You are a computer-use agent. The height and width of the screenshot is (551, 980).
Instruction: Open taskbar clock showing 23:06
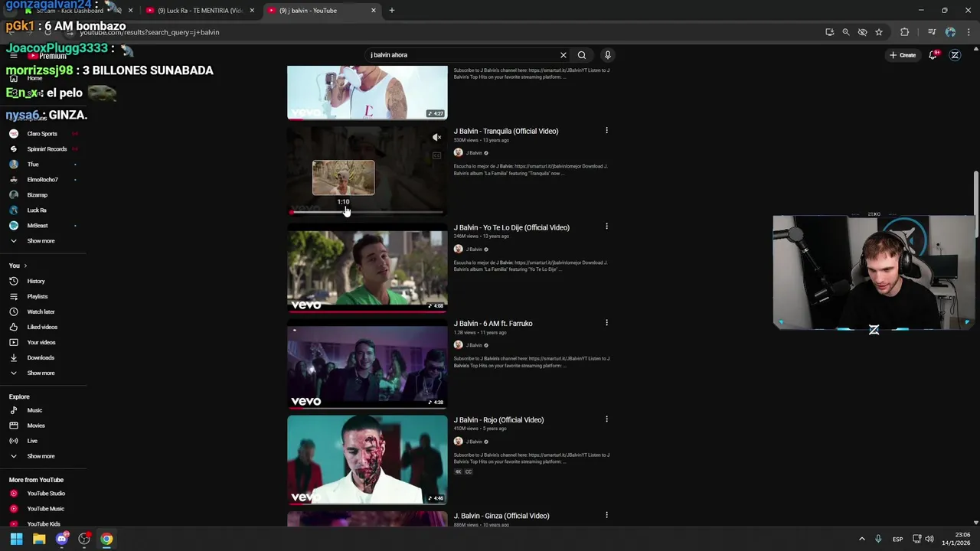pos(955,539)
